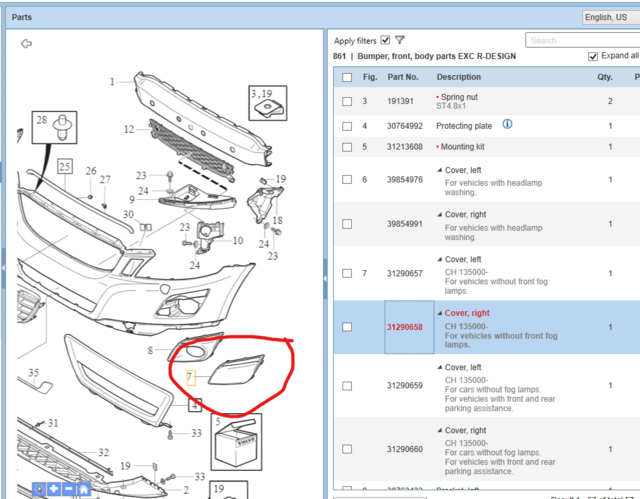Uncheck the Expand all checkbox
The image size is (640, 499).
(x=594, y=57)
